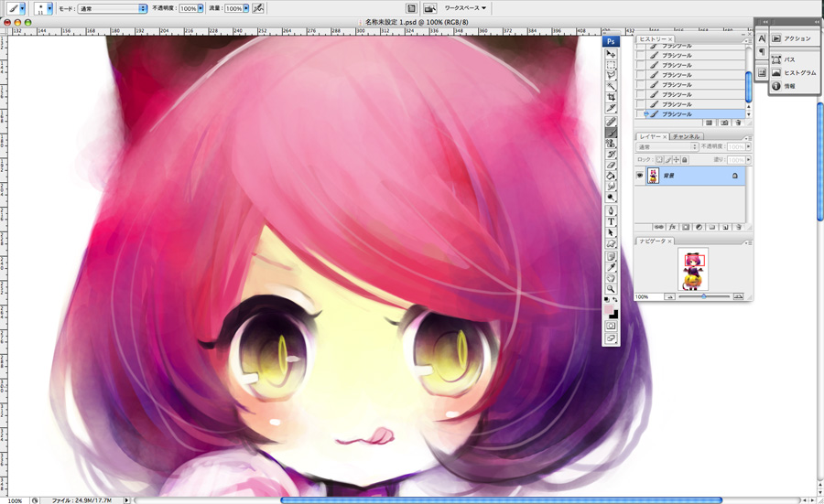Select the Crop tool
Screen dimensions: 824x504
611,98
